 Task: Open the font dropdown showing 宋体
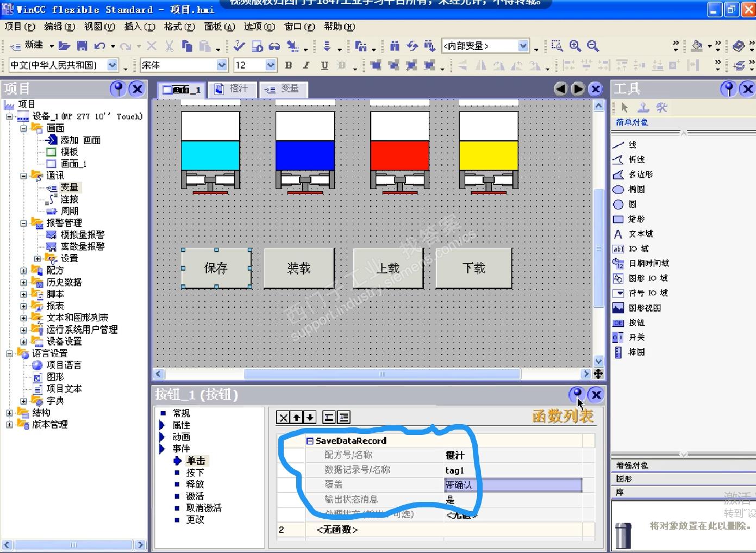222,65
